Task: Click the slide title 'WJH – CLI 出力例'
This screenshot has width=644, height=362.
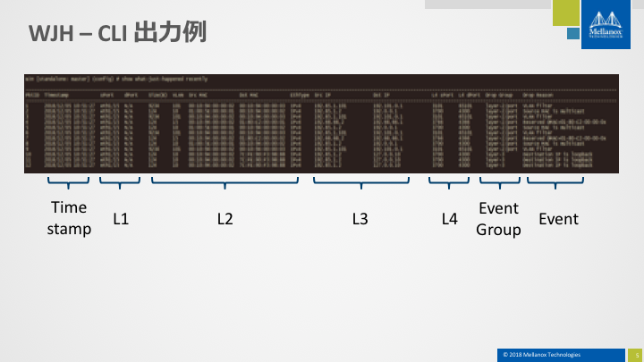Action: pos(117,33)
